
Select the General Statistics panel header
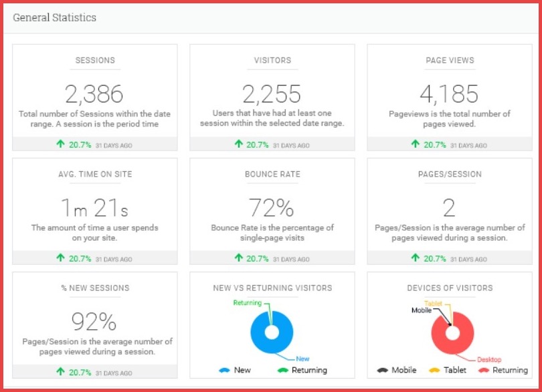[x=55, y=18]
